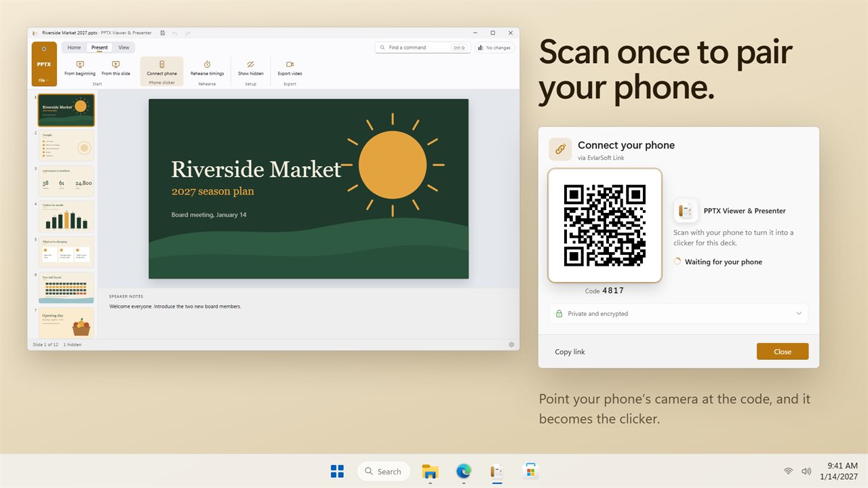868x488 pixels.
Task: Open the PPTX File dropdown
Action: click(44, 80)
